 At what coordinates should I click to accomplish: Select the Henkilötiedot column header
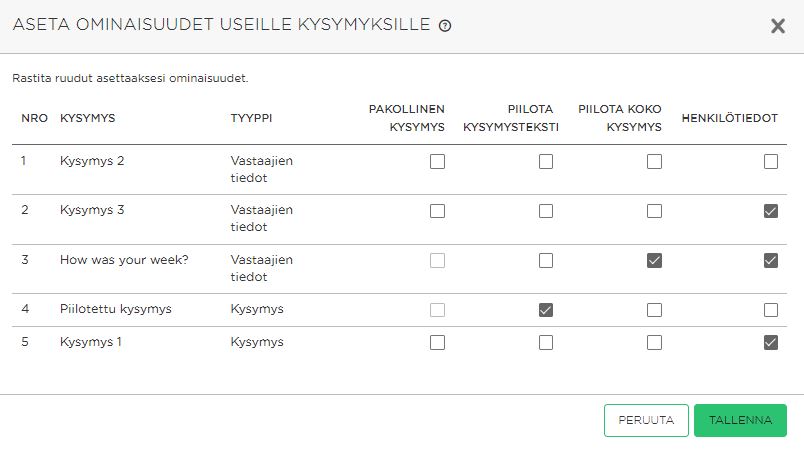(x=730, y=118)
